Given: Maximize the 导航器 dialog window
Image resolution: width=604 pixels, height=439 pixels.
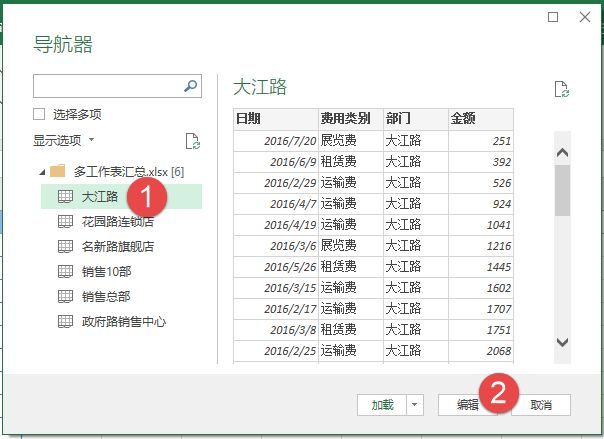Looking at the screenshot, I should click(553, 17).
